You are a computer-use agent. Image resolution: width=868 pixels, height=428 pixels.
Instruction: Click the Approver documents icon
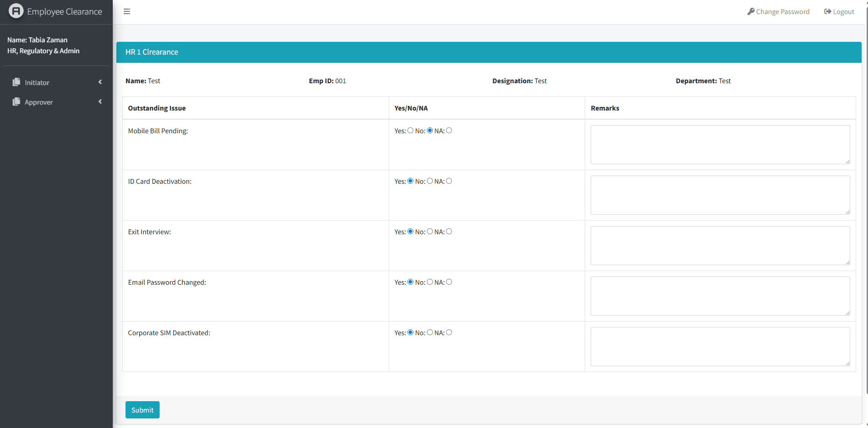16,102
